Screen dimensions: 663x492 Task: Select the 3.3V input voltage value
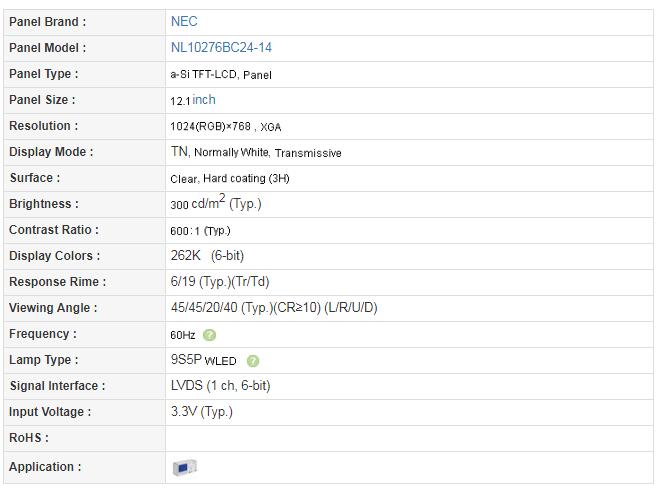click(202, 411)
